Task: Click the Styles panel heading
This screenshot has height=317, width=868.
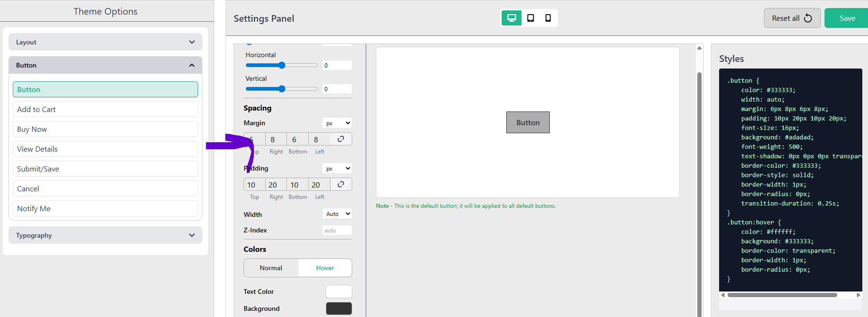Action: (731, 59)
